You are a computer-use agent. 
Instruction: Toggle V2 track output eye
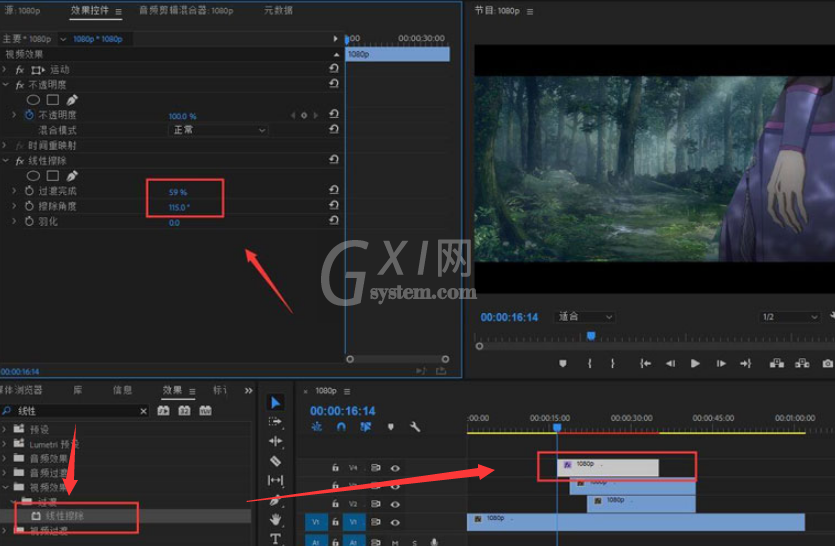395,504
